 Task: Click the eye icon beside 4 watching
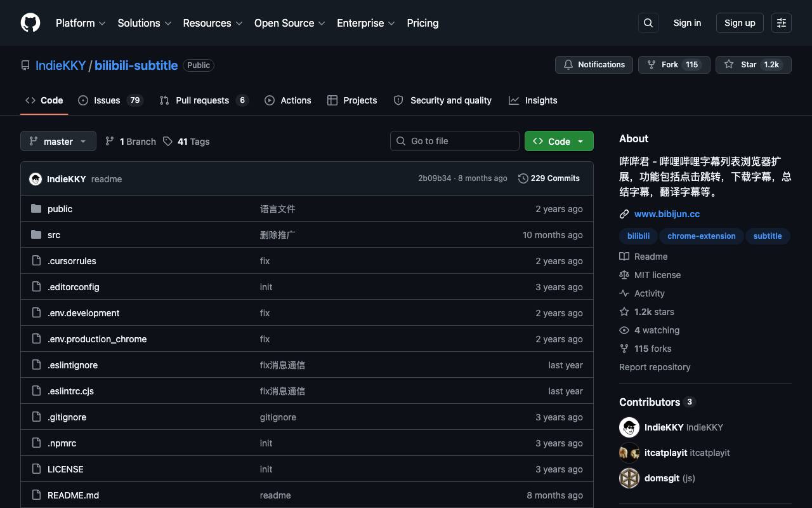(x=624, y=330)
